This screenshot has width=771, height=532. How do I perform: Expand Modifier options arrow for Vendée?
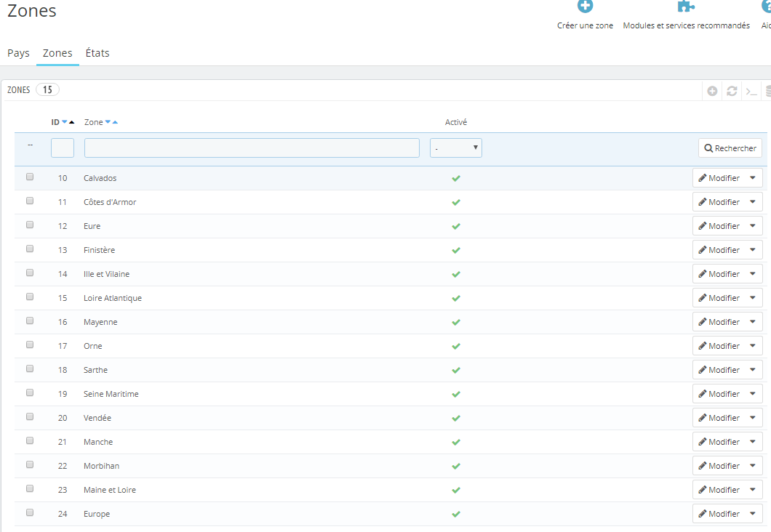753,418
